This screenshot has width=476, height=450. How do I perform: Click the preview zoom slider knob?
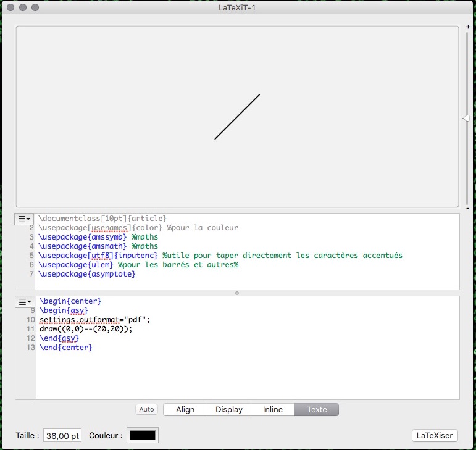tap(467, 118)
